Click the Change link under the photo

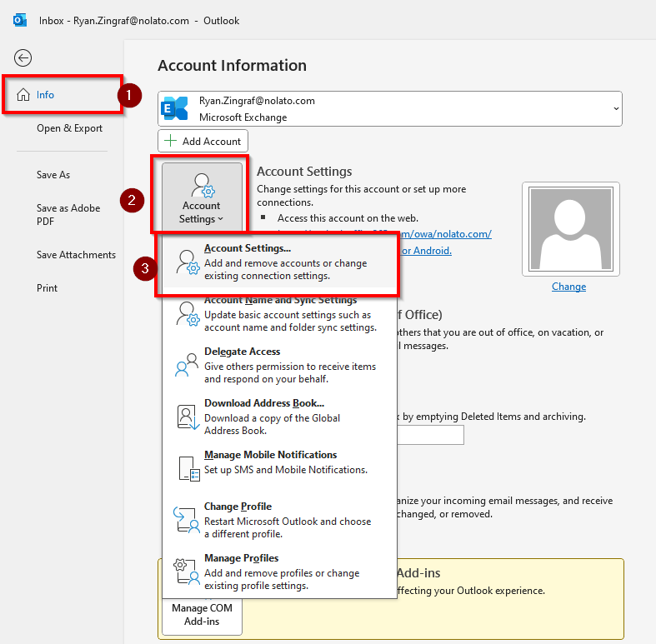(x=568, y=287)
